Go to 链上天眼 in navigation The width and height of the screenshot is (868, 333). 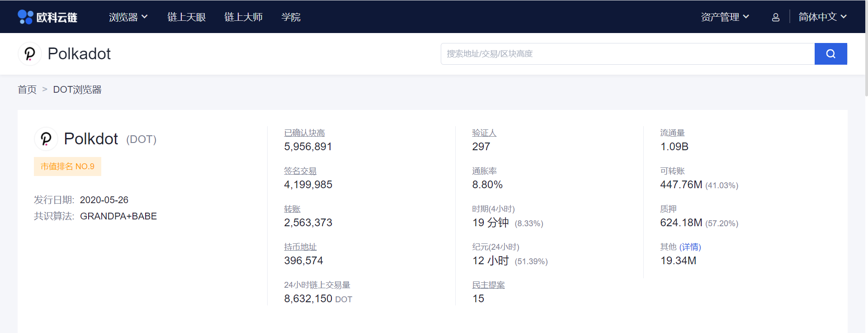click(x=186, y=17)
